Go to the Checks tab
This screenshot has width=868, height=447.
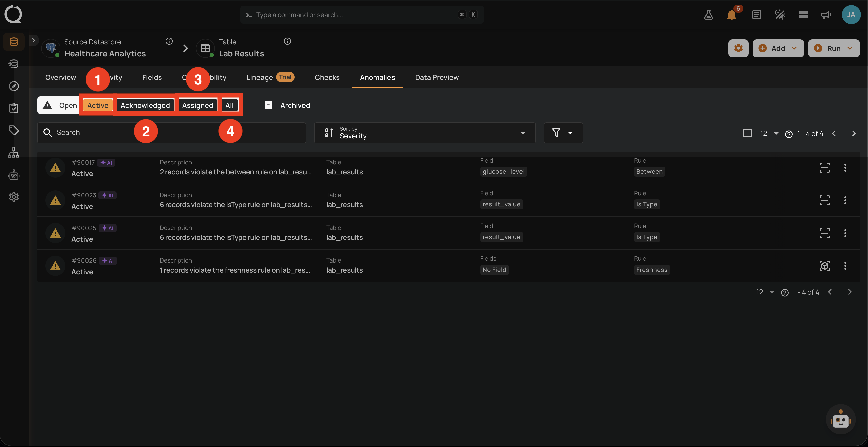coord(327,77)
